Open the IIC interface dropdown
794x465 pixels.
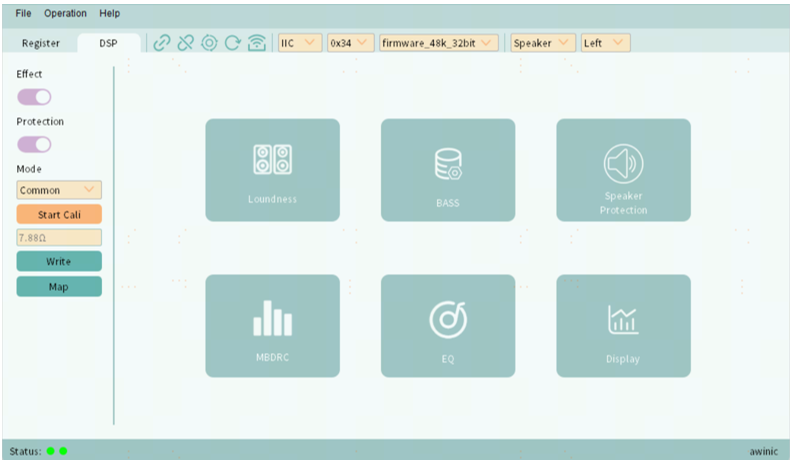point(298,43)
